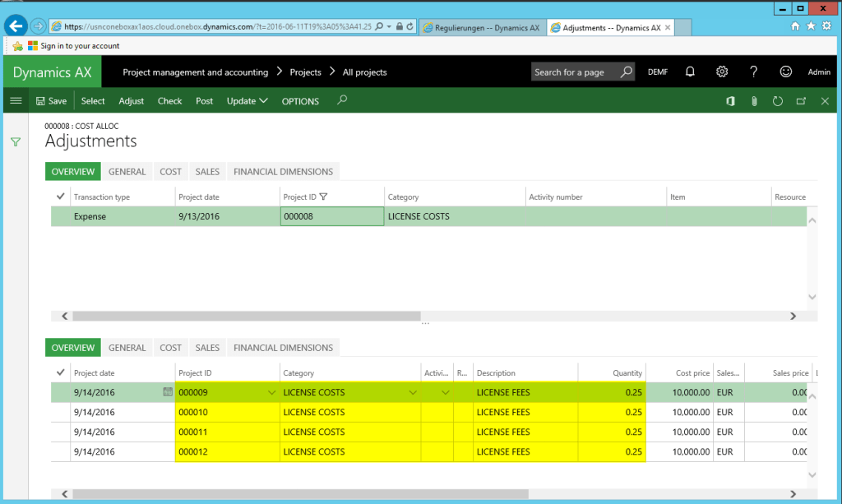Viewport: 842px width, 504px height.
Task: Click the Post button
Action: tap(204, 100)
